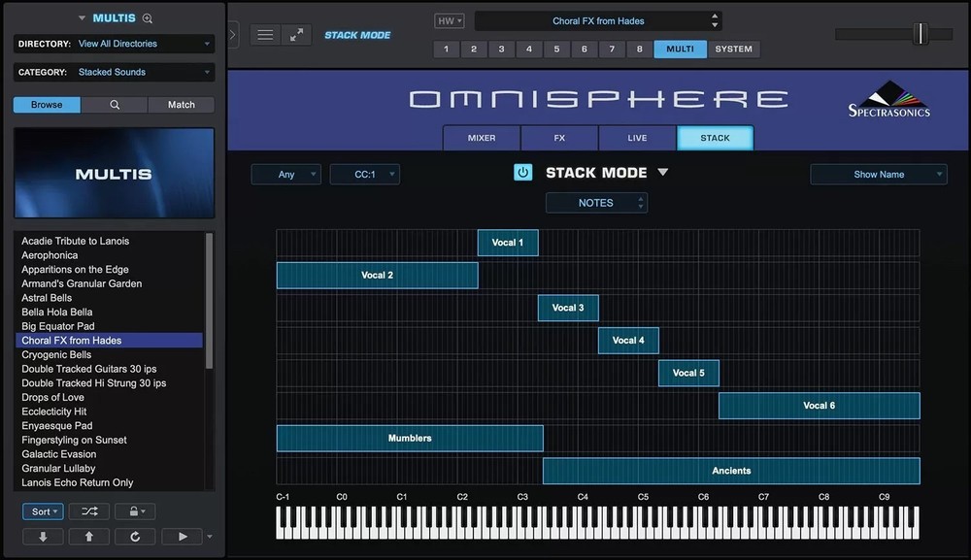Open the lock options icon
This screenshot has width=971, height=560.
[x=135, y=511]
